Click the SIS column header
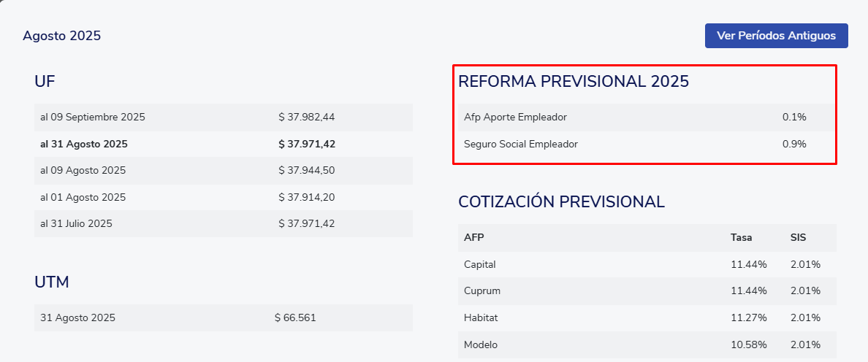868x362 pixels. 799,238
